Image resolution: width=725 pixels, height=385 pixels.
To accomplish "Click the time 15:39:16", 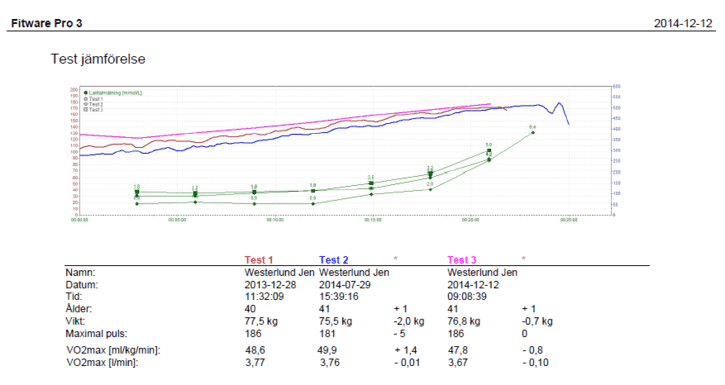I will [x=339, y=297].
